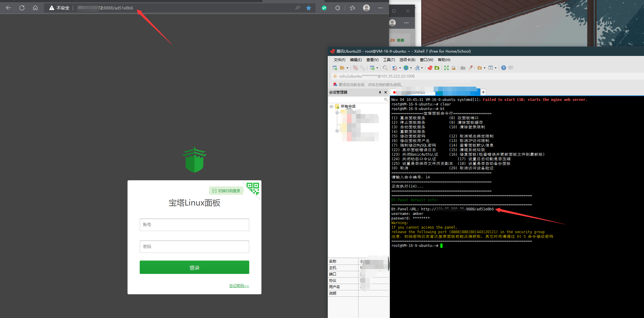This screenshot has width=644, height=318.
Task: Open Xshell 查看(V) menu
Action: click(x=372, y=60)
